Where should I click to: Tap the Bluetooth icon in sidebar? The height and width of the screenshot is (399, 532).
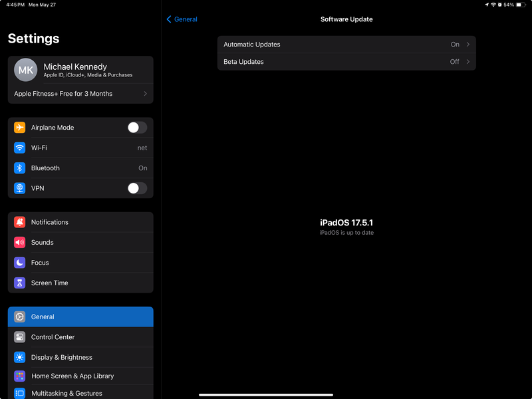20,168
